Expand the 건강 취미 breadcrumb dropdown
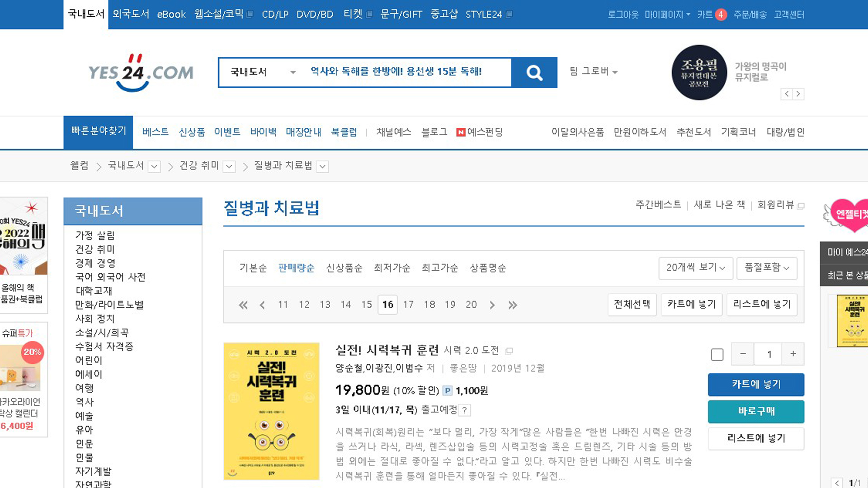 [229, 167]
